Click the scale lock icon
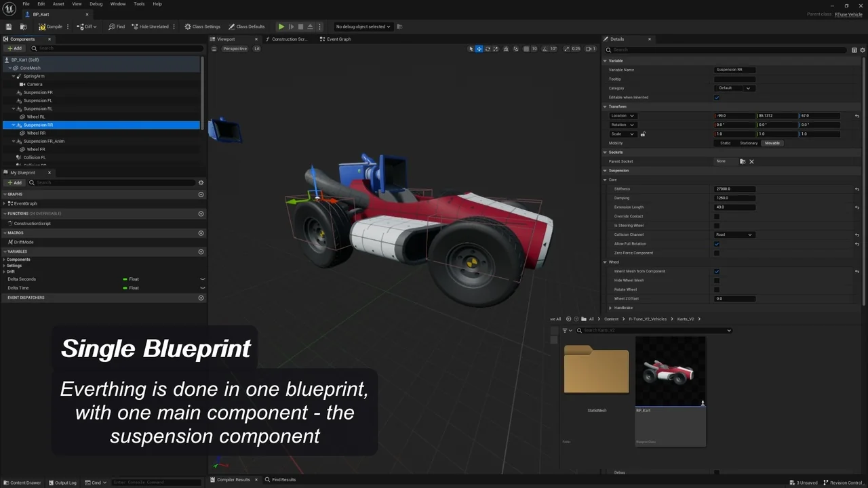 [x=643, y=134]
